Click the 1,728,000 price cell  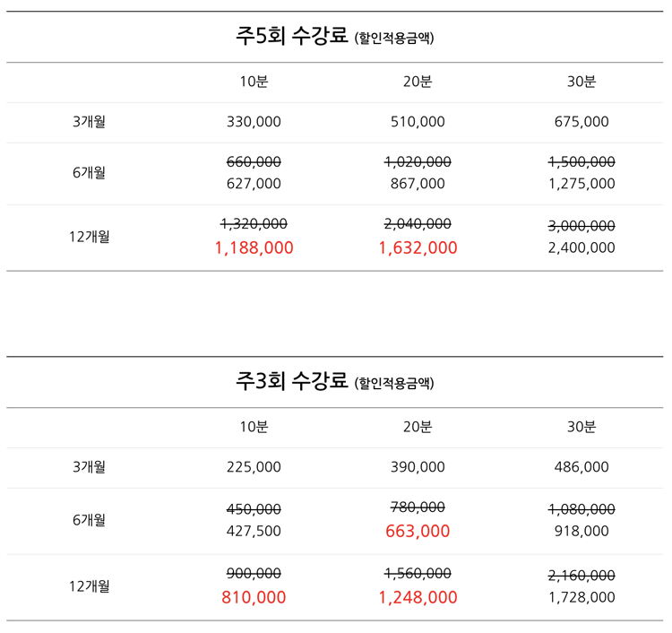[x=582, y=597]
